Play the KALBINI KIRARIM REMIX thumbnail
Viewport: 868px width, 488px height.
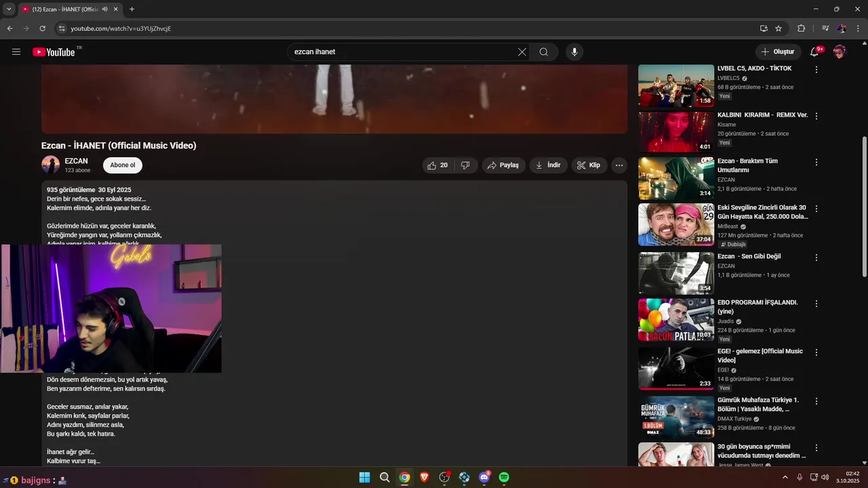[676, 132]
